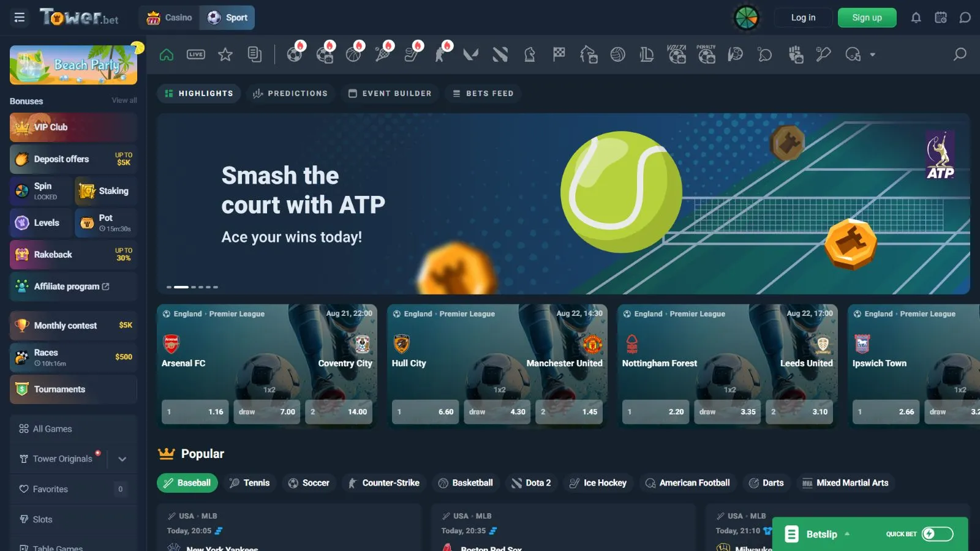Select the Counter-Strike sport icon

tap(442, 54)
